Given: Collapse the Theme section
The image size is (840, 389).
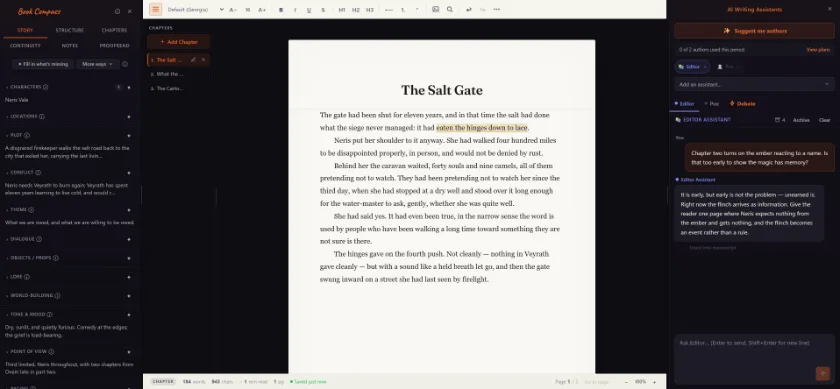Looking at the screenshot, I should pyautogui.click(x=7, y=210).
